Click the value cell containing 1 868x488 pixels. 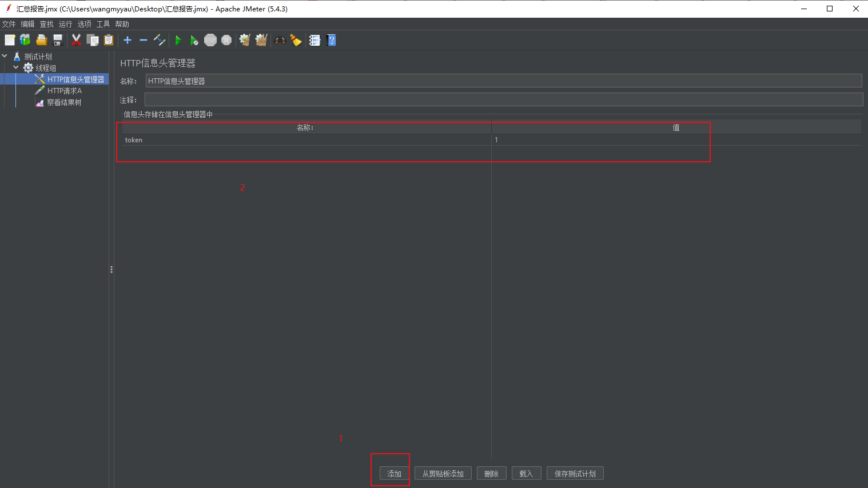pyautogui.click(x=676, y=140)
